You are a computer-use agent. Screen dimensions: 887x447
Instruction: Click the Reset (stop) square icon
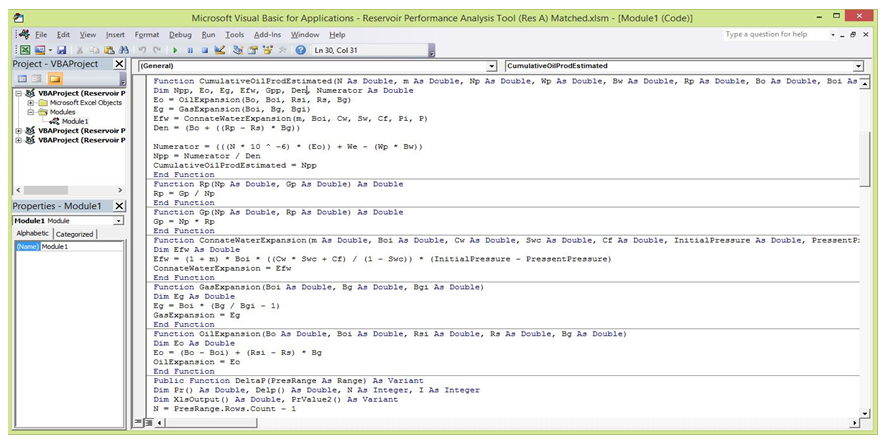click(x=205, y=50)
